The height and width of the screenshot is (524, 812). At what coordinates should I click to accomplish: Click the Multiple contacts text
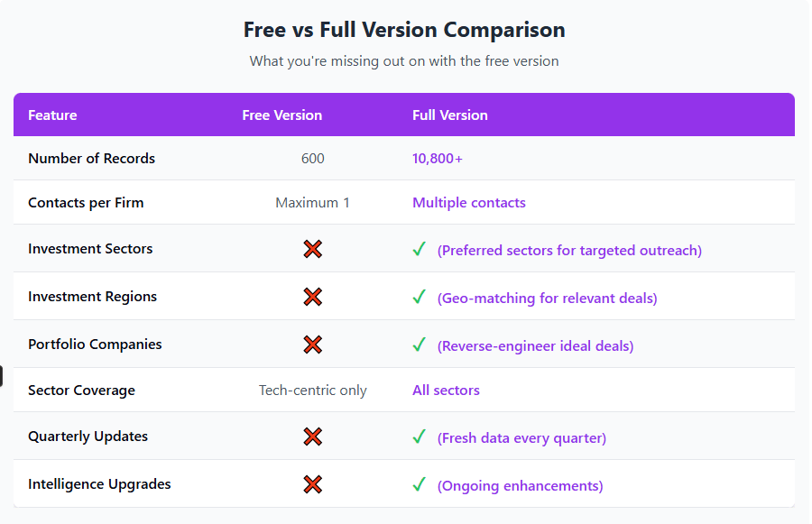click(x=468, y=202)
